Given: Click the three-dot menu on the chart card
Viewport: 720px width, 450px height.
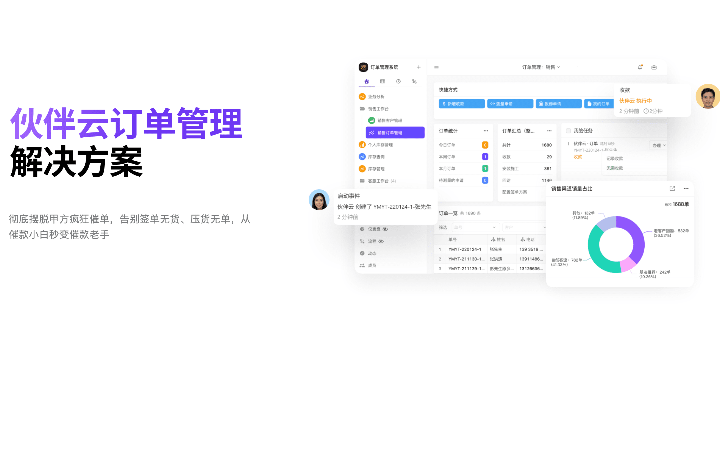Looking at the screenshot, I should (x=685, y=188).
